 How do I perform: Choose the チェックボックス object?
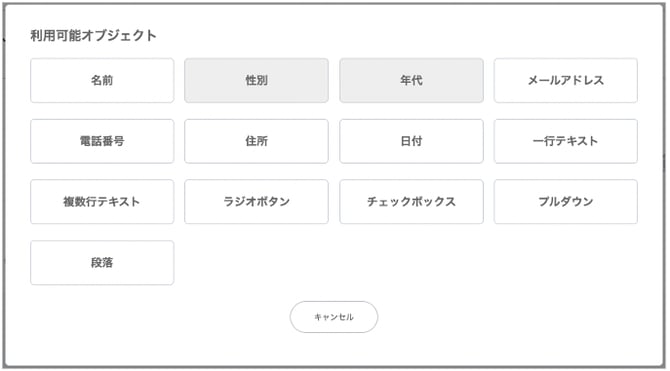pyautogui.click(x=411, y=202)
